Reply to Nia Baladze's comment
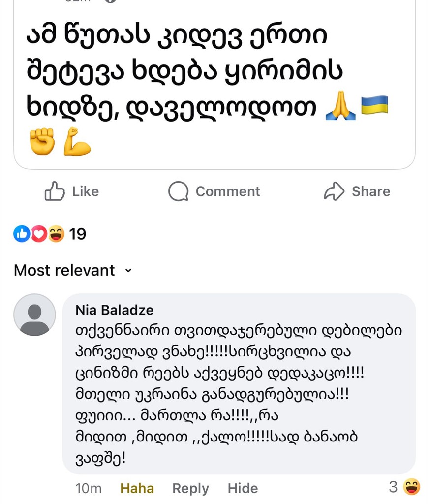Screen dimensions: 429x504 pos(190,489)
